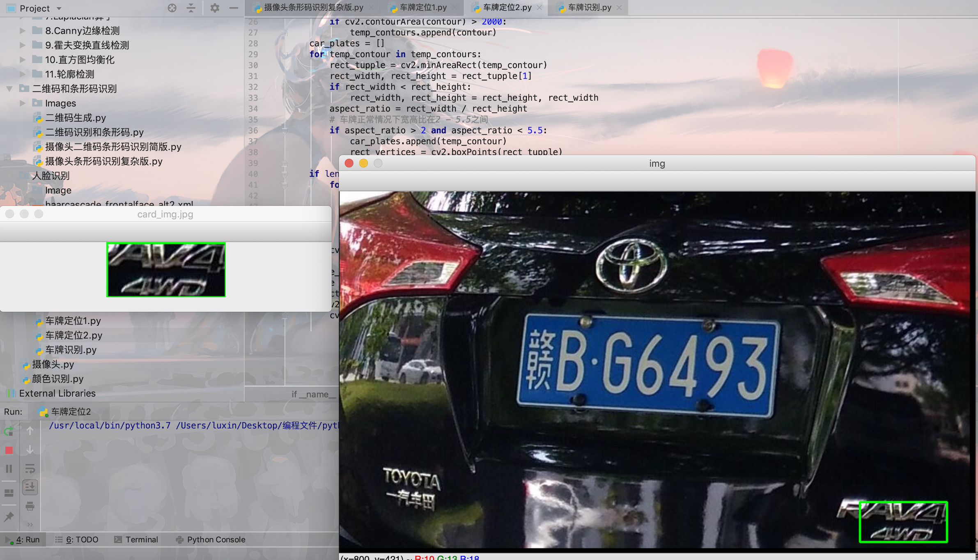Stop the running process with red square

[9, 450]
